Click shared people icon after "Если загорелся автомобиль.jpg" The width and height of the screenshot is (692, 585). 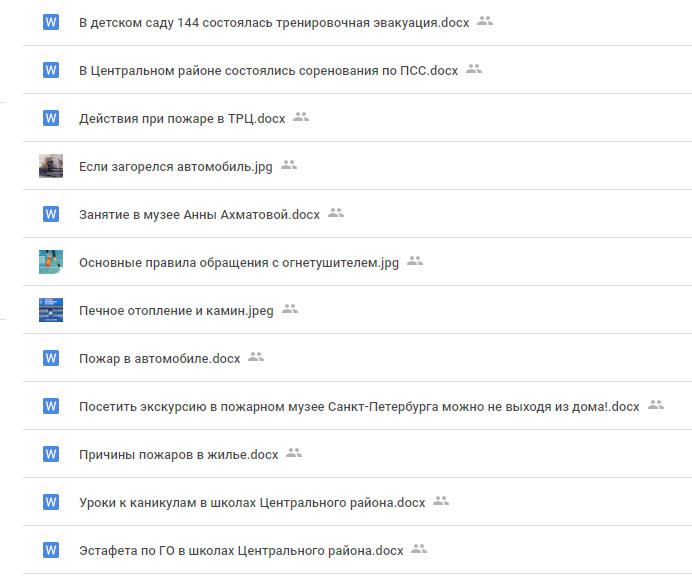[x=289, y=165]
